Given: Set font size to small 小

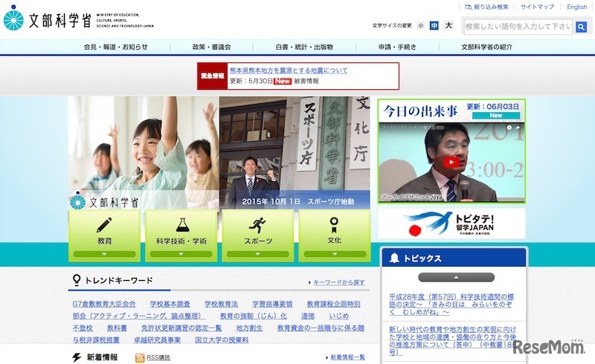Looking at the screenshot, I should (420, 26).
